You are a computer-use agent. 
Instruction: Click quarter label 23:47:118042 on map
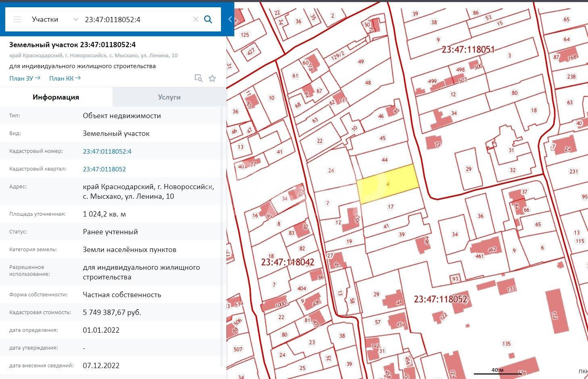click(288, 262)
